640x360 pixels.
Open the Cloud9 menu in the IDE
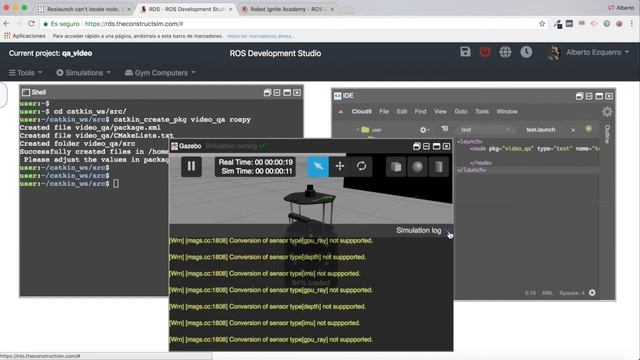(361, 111)
